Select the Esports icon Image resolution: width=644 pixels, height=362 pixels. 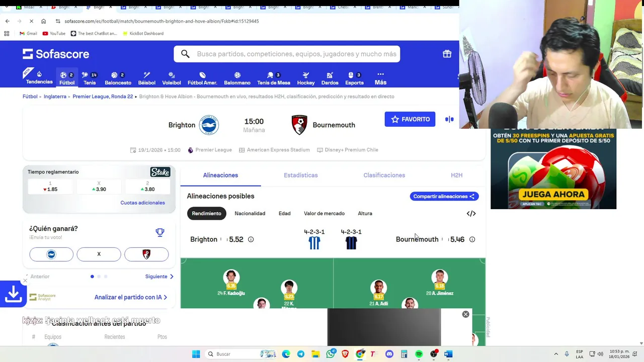tap(354, 78)
